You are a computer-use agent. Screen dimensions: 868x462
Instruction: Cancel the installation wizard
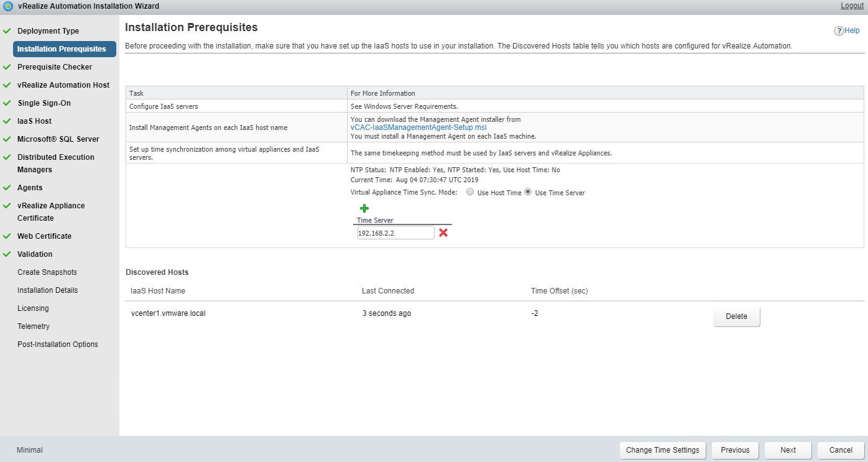(841, 450)
